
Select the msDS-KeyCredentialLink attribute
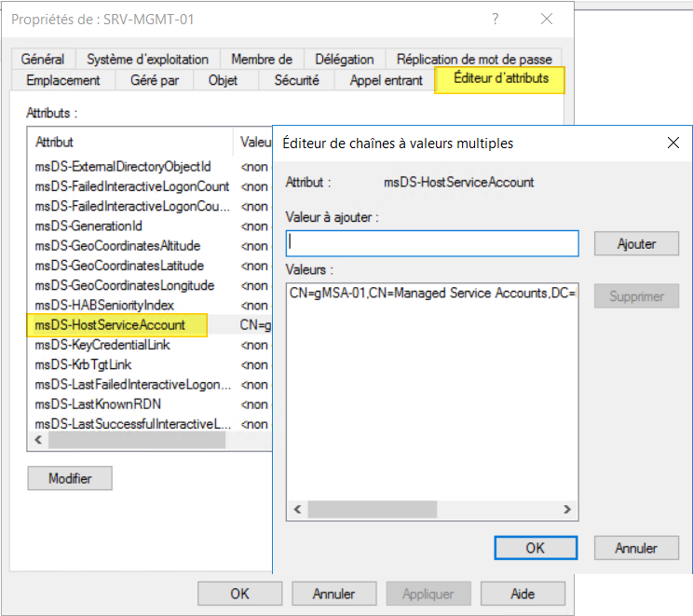pos(103,345)
